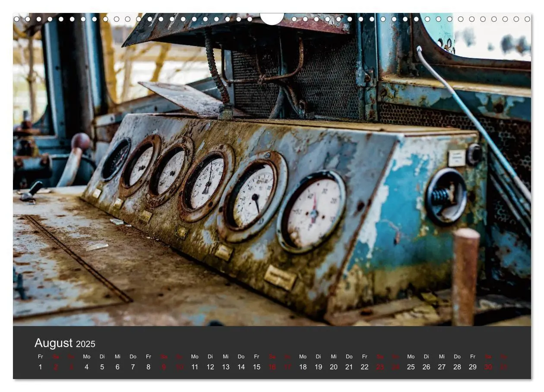The width and height of the screenshot is (544, 392).
Task: Click the red Saturday date 2
Action: [x=56, y=367]
